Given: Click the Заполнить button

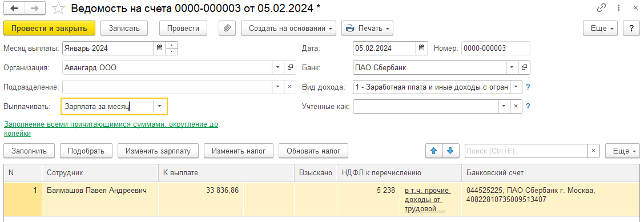Looking at the screenshot, I should click(x=29, y=151).
